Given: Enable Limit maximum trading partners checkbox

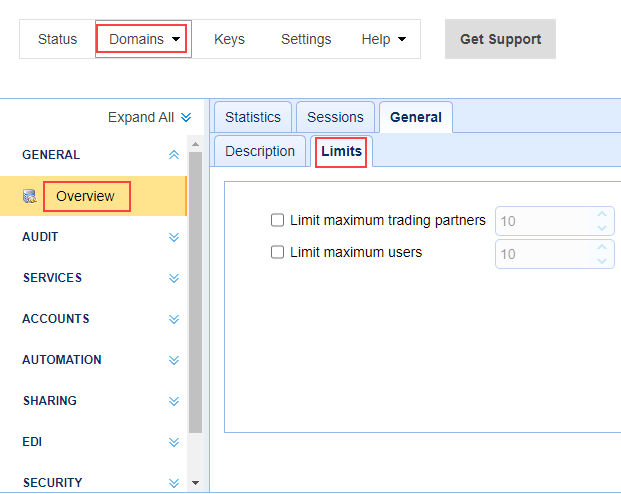Looking at the screenshot, I should (x=278, y=220).
